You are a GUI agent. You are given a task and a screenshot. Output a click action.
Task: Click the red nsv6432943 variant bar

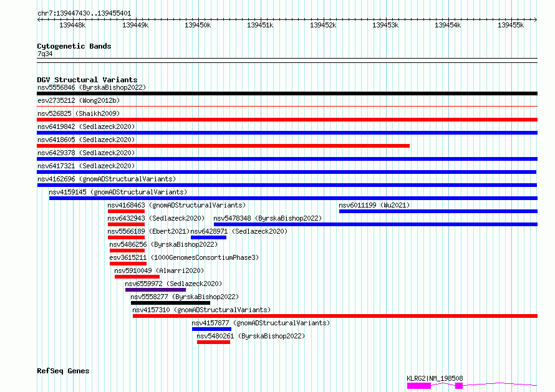pyautogui.click(x=127, y=224)
